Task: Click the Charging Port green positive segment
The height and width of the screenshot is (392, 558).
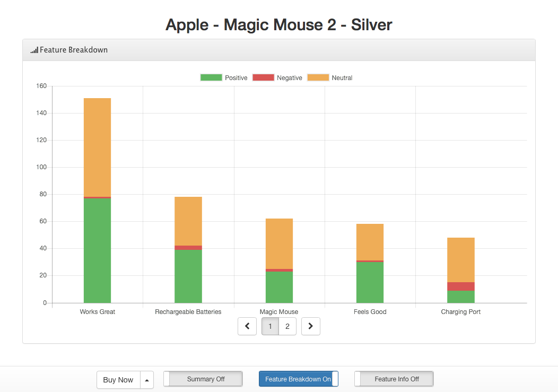Action: pyautogui.click(x=461, y=297)
